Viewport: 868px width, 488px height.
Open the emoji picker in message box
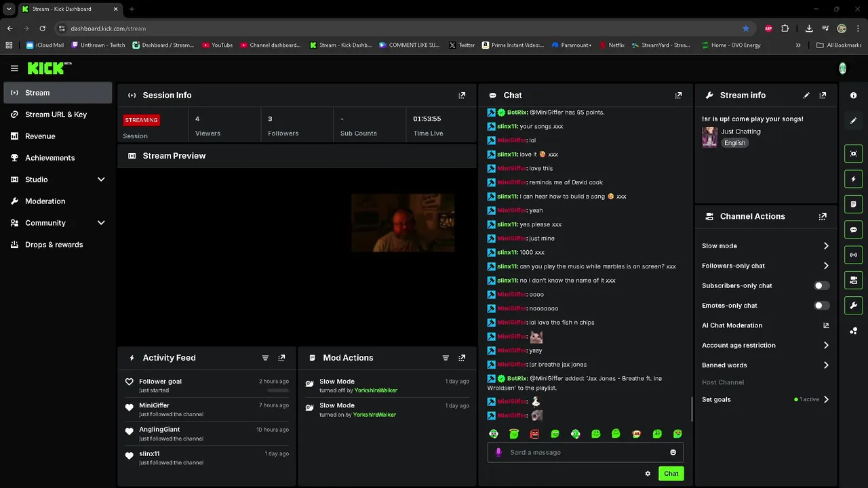(673, 452)
